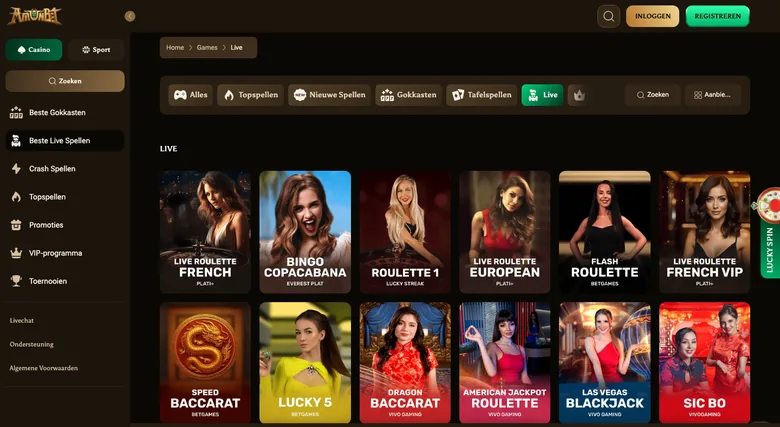Go to Home in the breadcrumb

175,48
